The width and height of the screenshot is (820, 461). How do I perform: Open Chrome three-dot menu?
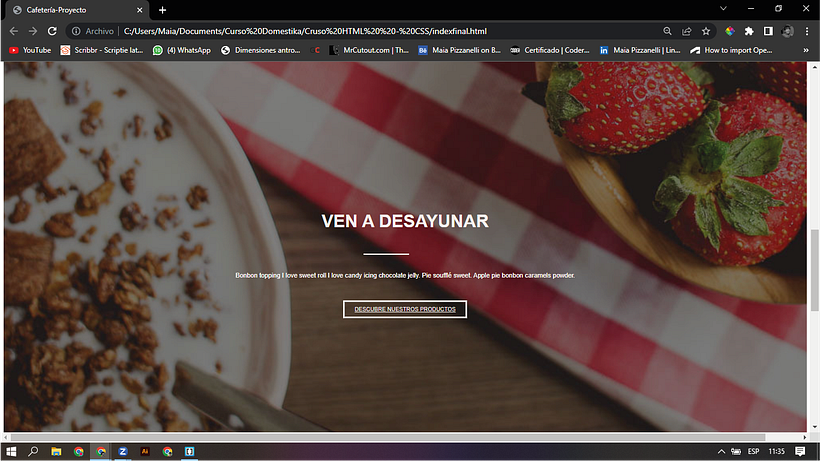coord(807,31)
